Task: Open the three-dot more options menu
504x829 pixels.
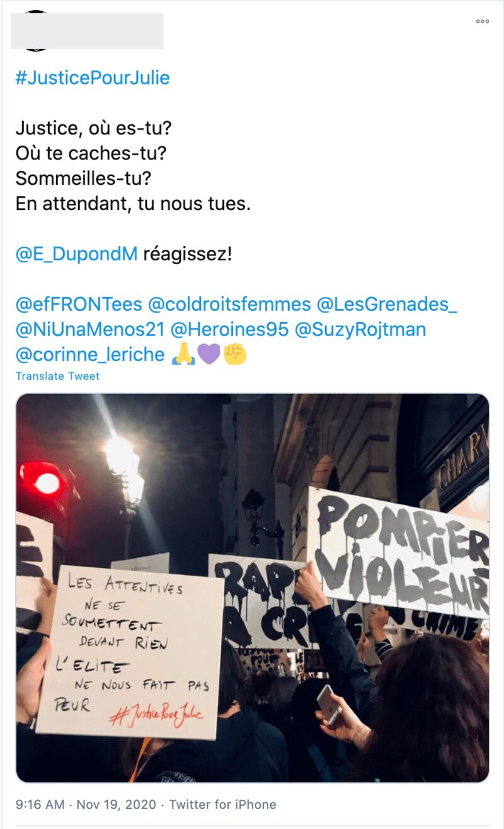Action: [x=483, y=21]
